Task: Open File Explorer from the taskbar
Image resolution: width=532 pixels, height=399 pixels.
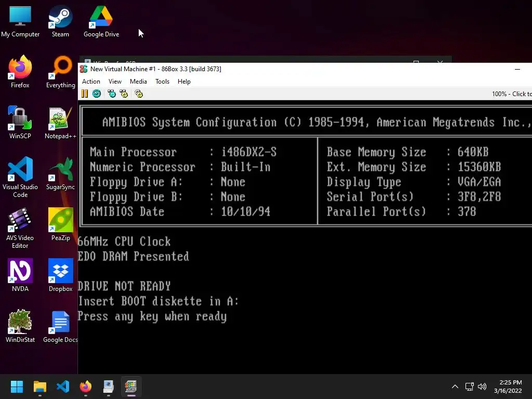Action: pyautogui.click(x=39, y=387)
